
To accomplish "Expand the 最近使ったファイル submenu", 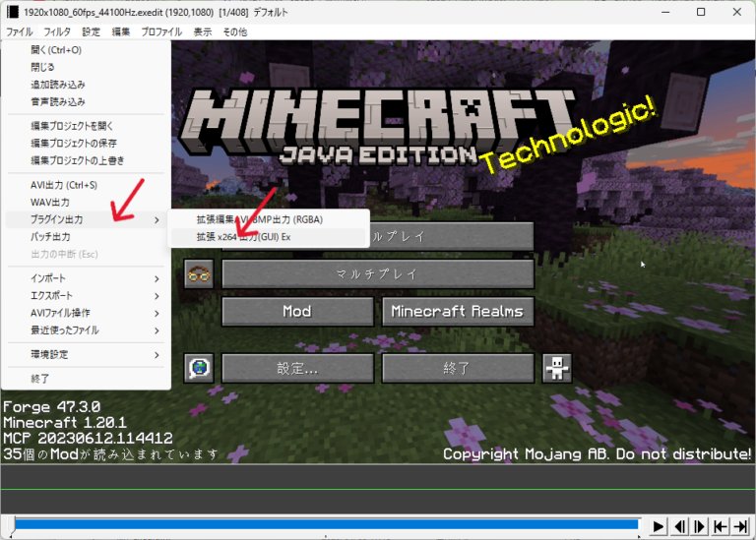I will coord(86,330).
